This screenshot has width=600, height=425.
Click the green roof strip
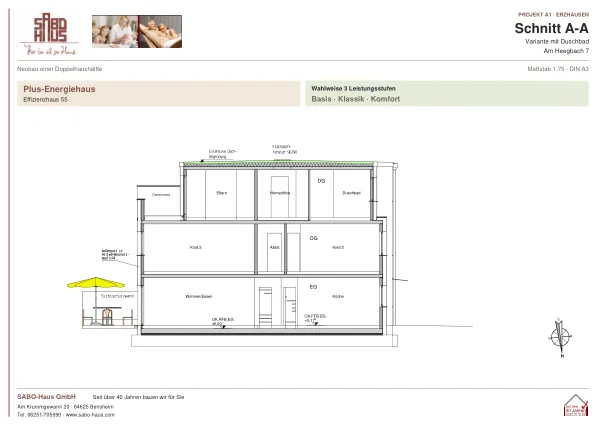[x=278, y=163]
